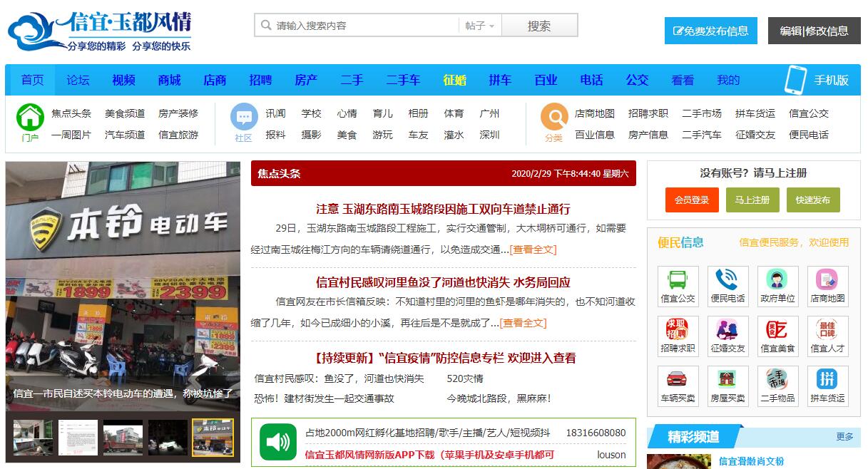
Task: Select the 征婚 navigation item
Action: tap(454, 80)
